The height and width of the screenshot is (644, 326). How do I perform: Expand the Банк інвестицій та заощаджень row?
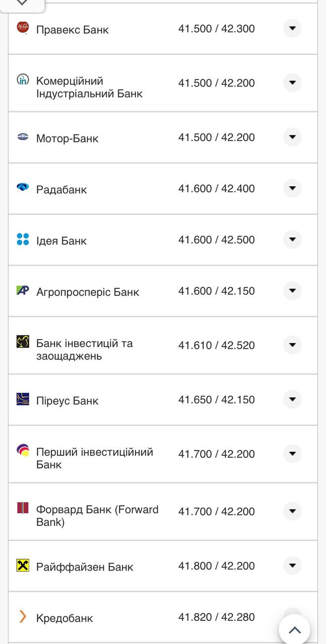(x=292, y=345)
